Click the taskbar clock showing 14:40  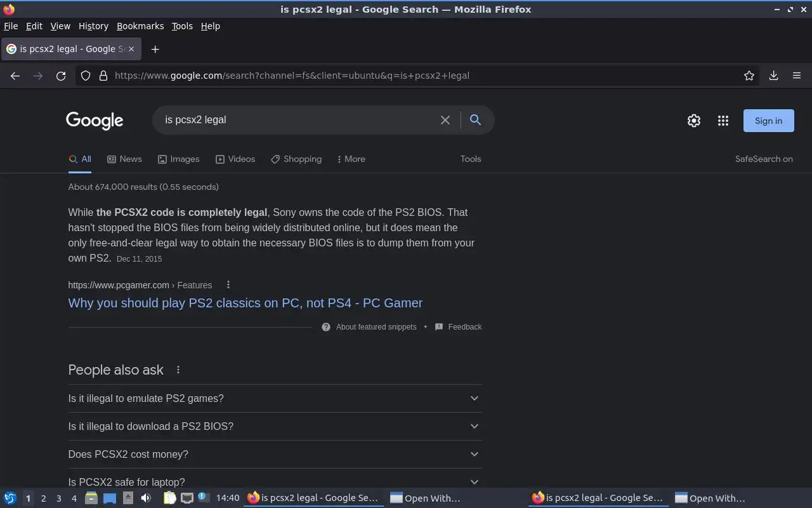228,498
